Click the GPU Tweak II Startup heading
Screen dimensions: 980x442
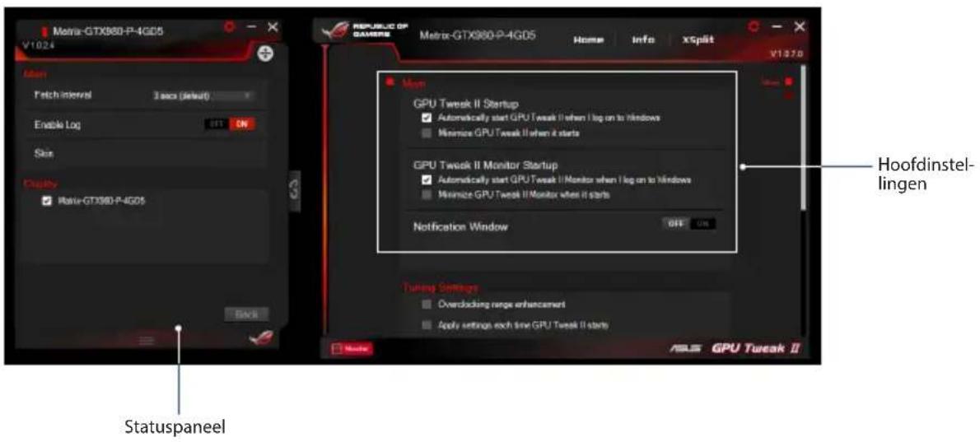(465, 104)
